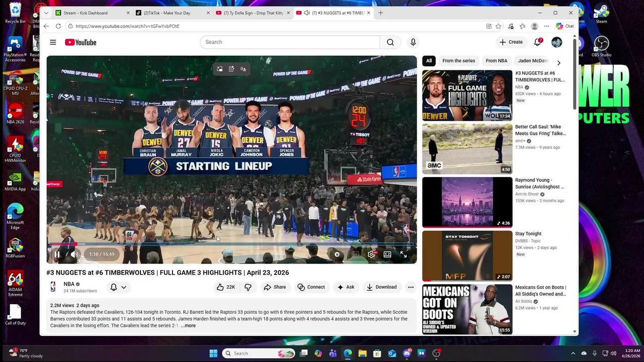644x362 pixels.
Task: Open the OBS Studio desktop icon
Action: pos(601,46)
